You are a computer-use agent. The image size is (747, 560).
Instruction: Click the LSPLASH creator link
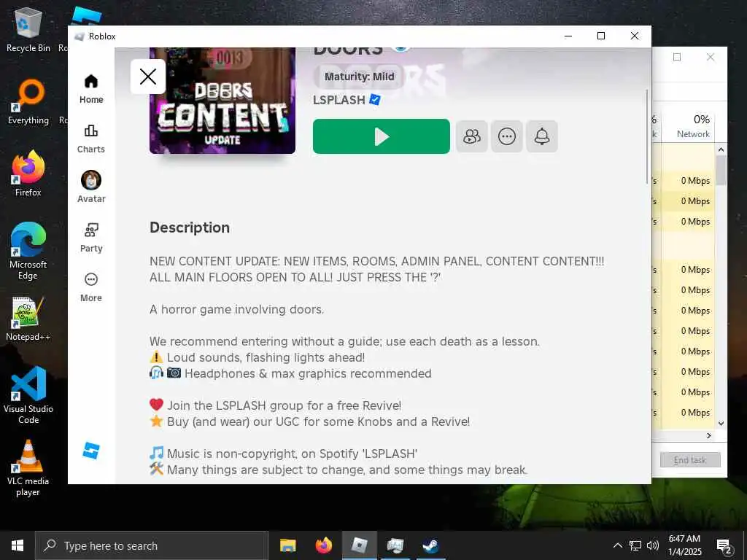[x=339, y=100]
